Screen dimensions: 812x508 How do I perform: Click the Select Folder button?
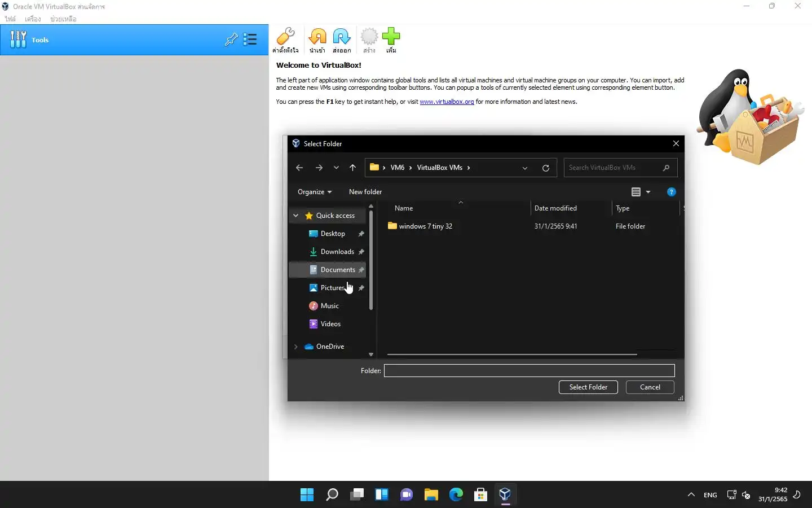(x=588, y=387)
